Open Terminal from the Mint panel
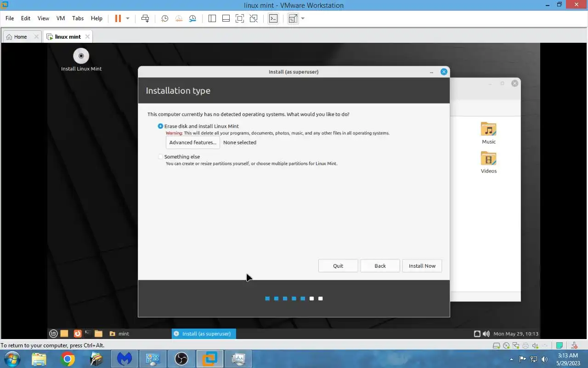The width and height of the screenshot is (588, 368). 87,333
